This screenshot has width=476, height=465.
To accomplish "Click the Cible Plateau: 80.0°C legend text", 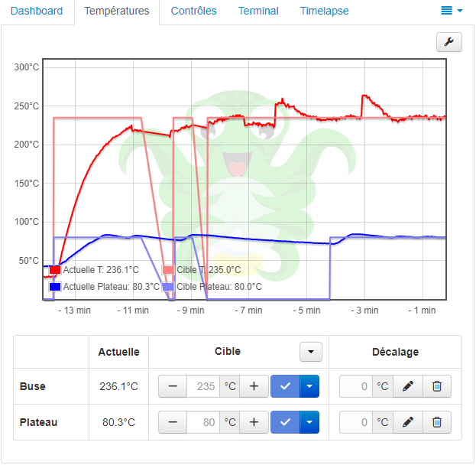I will pyautogui.click(x=219, y=287).
